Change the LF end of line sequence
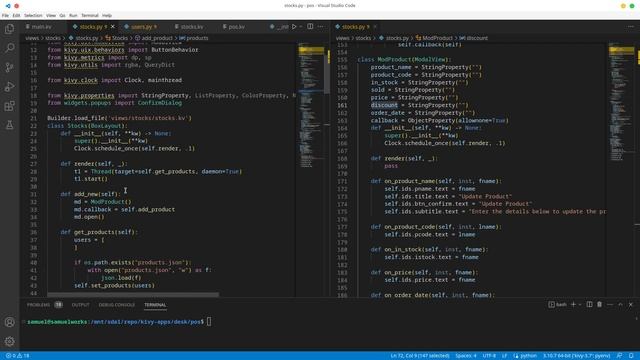 tap(504, 356)
